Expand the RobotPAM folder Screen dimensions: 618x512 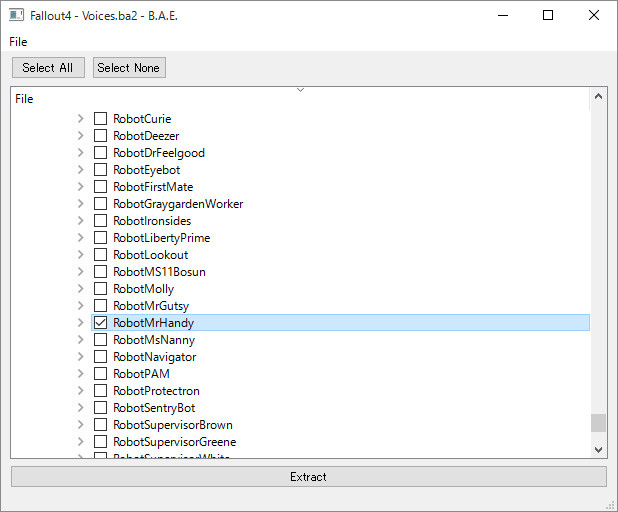point(81,374)
